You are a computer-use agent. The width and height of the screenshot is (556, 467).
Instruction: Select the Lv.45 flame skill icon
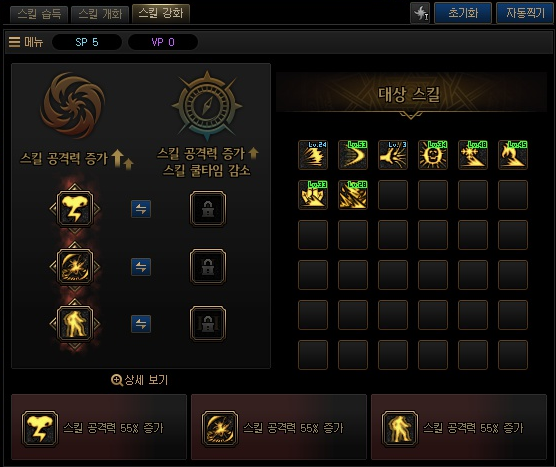pos(513,155)
